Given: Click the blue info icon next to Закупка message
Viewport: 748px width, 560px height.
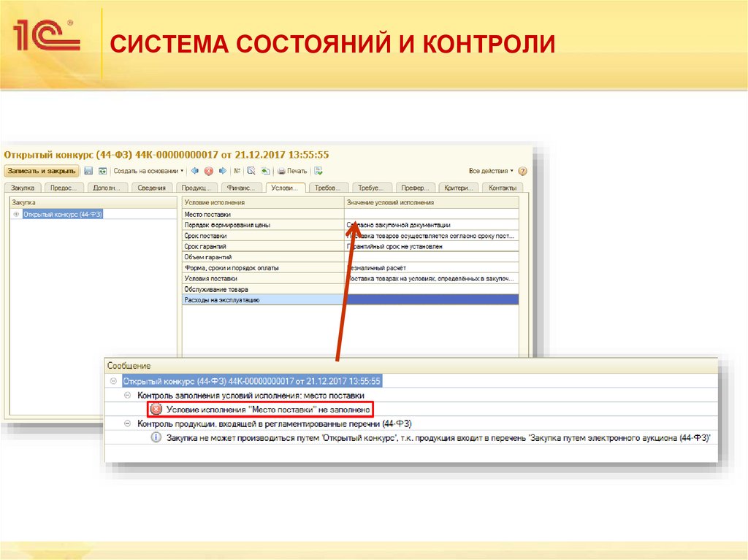Looking at the screenshot, I should [154, 438].
